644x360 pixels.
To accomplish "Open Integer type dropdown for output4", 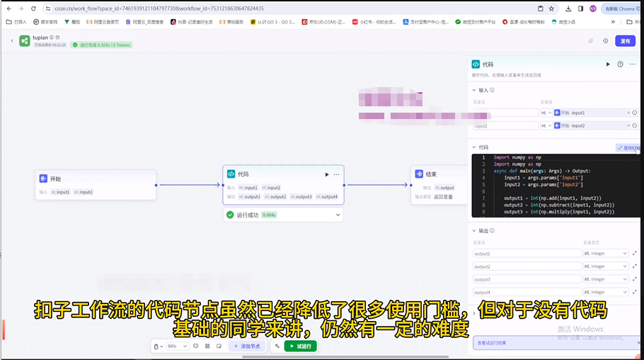I will coord(606,293).
